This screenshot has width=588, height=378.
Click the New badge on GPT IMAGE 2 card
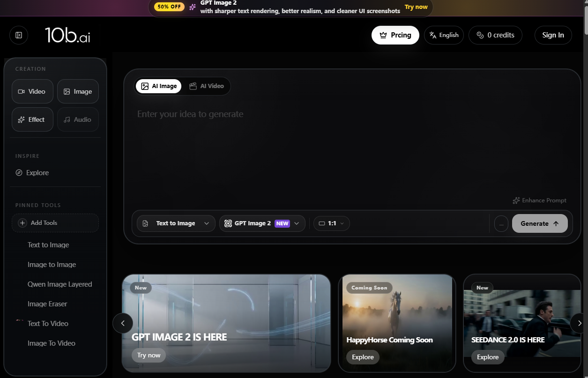(141, 288)
